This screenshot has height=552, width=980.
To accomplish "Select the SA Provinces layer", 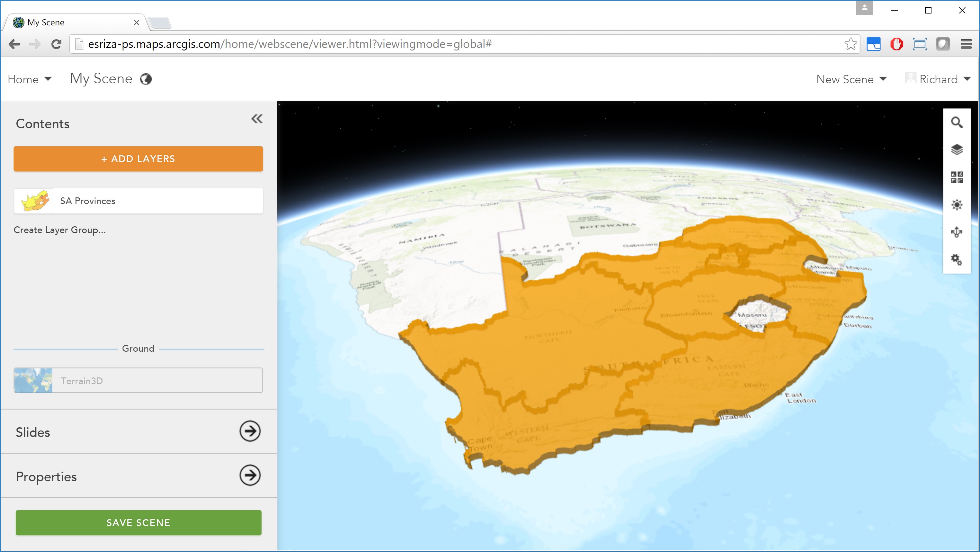I will [x=138, y=201].
